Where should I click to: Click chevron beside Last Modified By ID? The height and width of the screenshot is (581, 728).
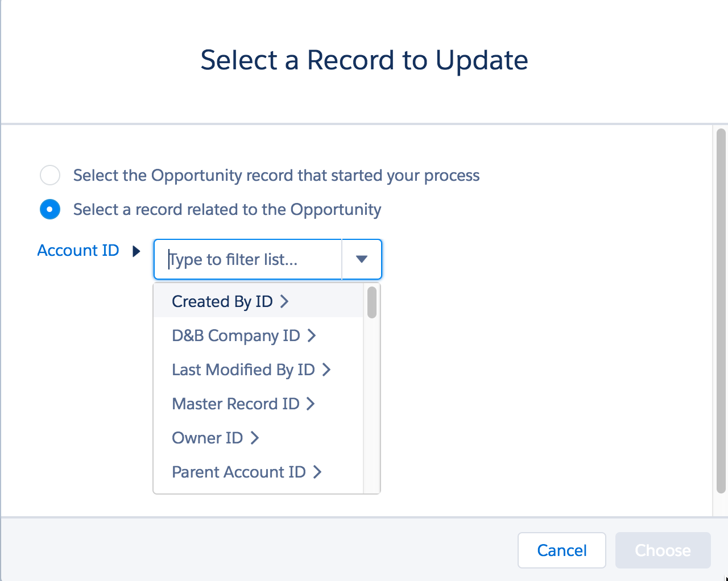pyautogui.click(x=326, y=370)
